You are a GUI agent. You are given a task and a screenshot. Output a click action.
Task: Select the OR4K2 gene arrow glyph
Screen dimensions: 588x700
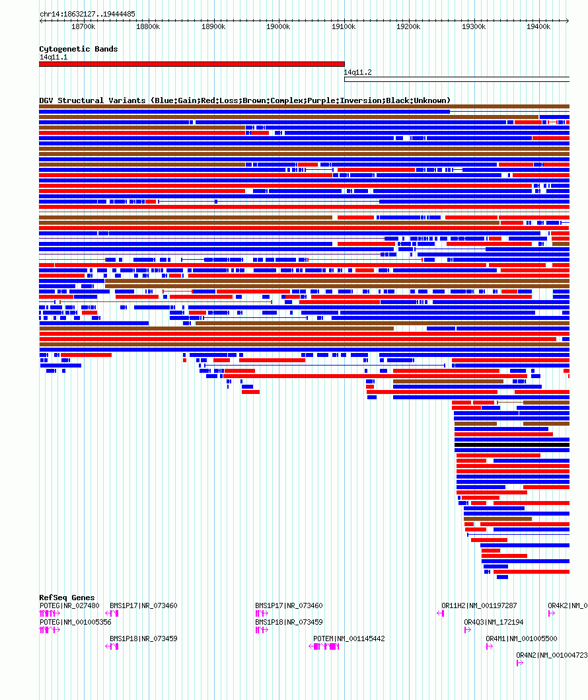[552, 613]
